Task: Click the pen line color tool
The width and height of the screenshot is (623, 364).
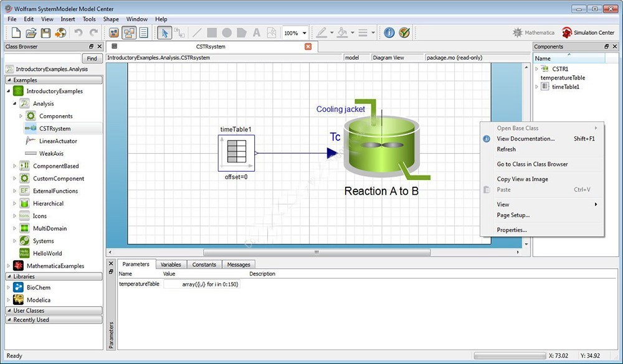Action: tap(321, 32)
